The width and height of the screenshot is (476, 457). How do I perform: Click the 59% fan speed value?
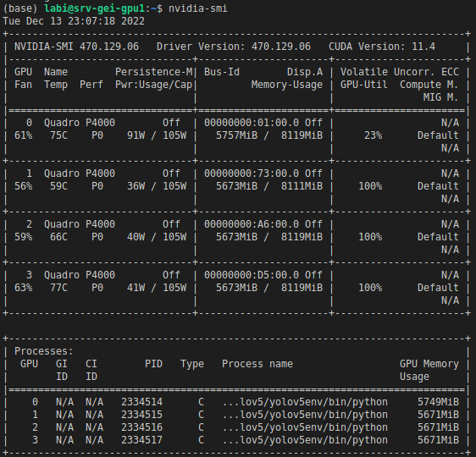(x=24, y=237)
